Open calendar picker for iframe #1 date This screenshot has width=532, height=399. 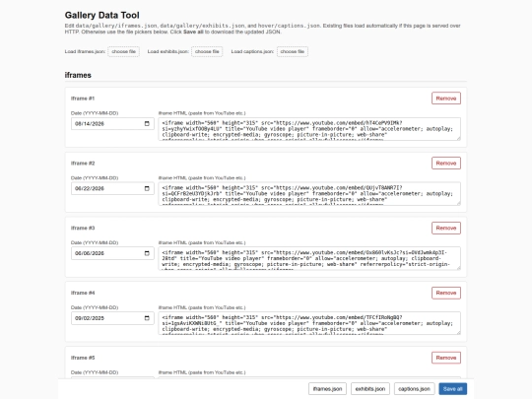[x=147, y=123]
